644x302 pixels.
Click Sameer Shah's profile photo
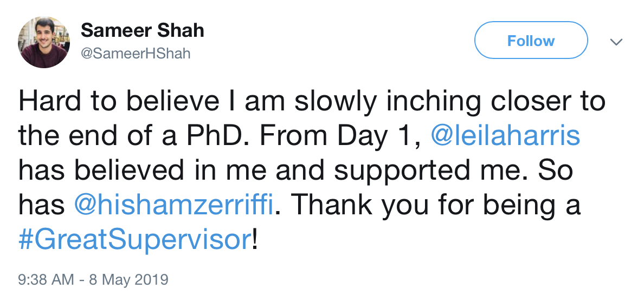pos(44,42)
